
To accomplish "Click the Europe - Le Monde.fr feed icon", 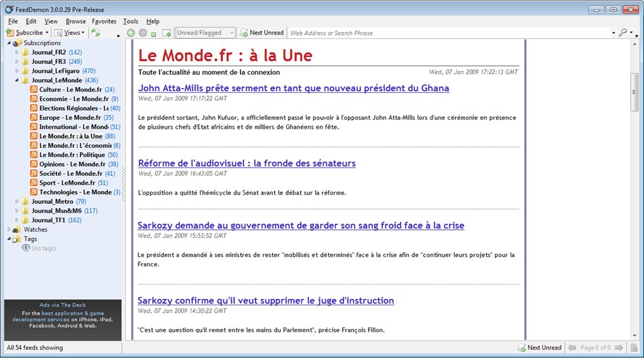I will pos(34,117).
